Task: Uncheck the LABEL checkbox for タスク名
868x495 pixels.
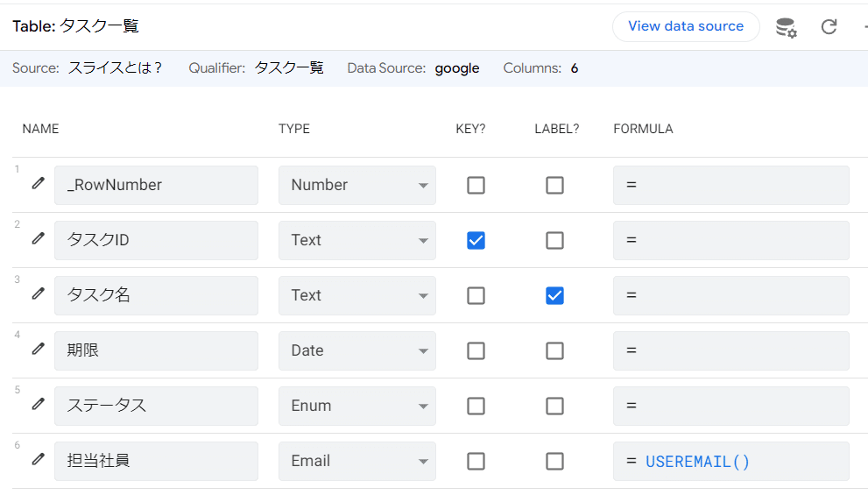Action: click(x=554, y=295)
